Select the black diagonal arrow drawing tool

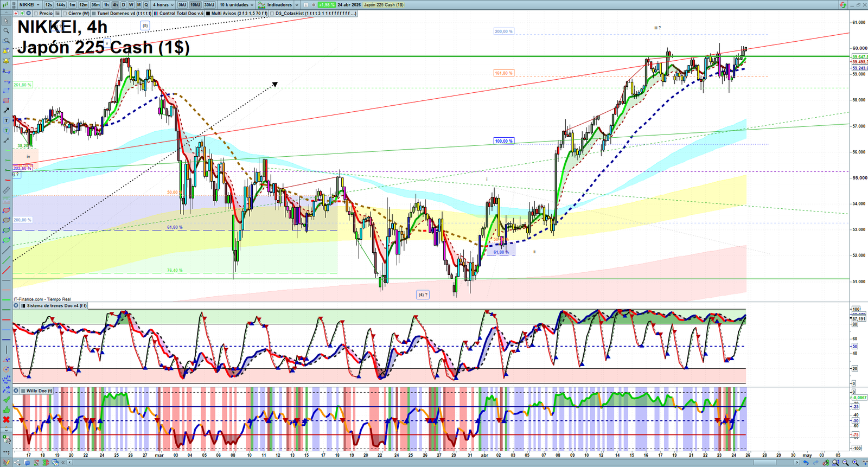click(6, 110)
